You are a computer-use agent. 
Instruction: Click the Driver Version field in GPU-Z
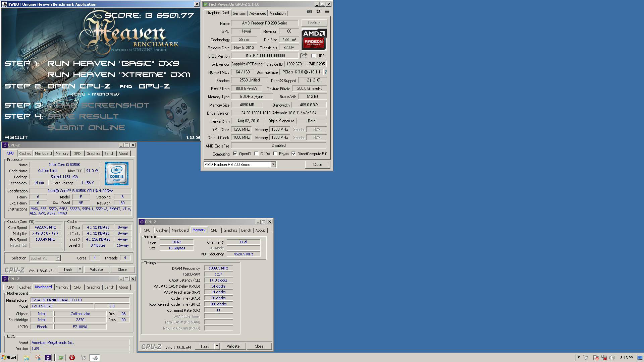(x=279, y=113)
